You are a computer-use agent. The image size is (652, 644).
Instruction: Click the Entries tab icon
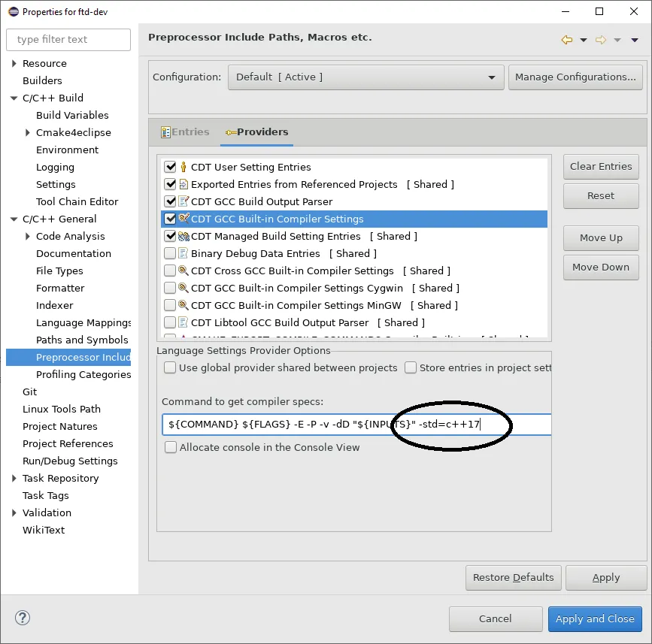click(165, 132)
